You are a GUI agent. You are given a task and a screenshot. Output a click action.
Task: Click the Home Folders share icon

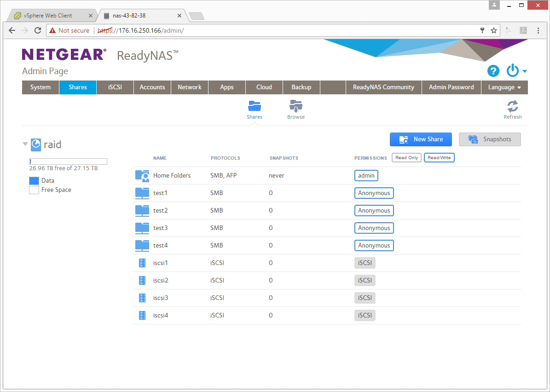pos(142,176)
